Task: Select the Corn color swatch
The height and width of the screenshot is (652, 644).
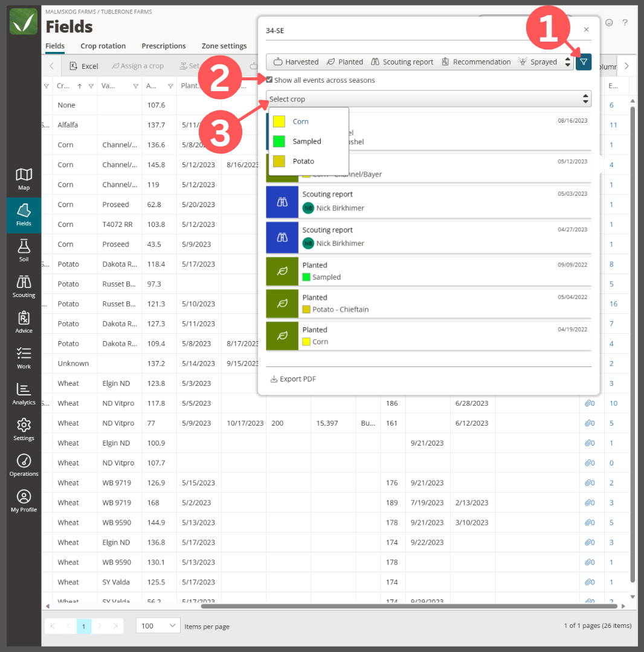Action: click(279, 121)
